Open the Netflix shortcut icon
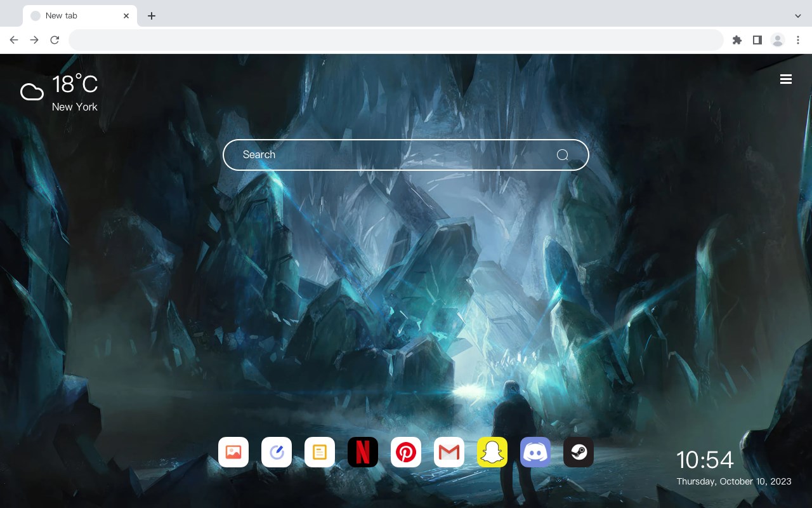812x508 pixels. [x=363, y=452]
